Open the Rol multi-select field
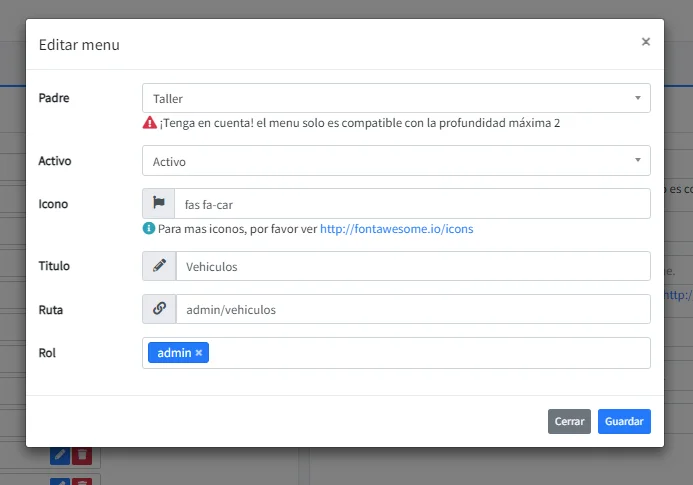The width and height of the screenshot is (693, 485). (x=430, y=353)
